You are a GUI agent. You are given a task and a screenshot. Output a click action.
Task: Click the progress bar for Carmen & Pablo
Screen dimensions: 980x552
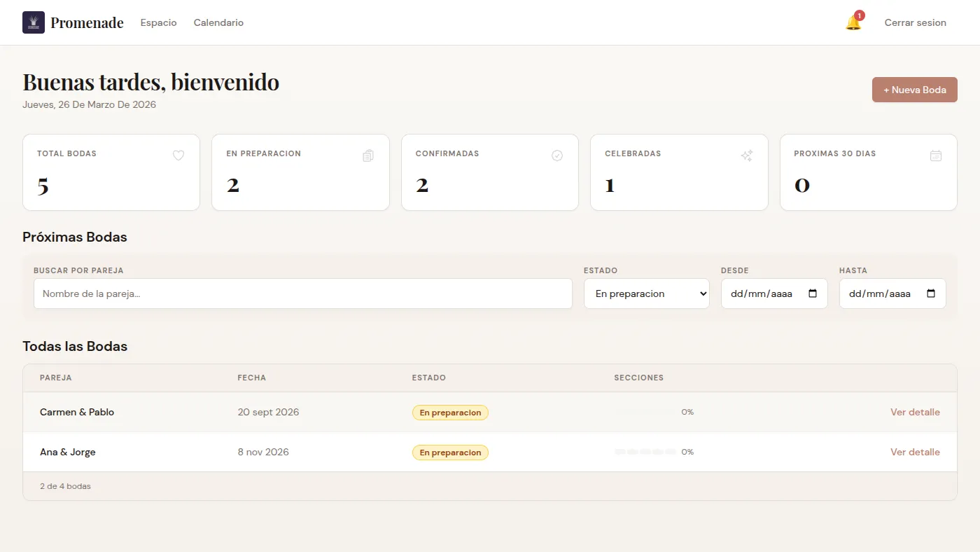645,412
